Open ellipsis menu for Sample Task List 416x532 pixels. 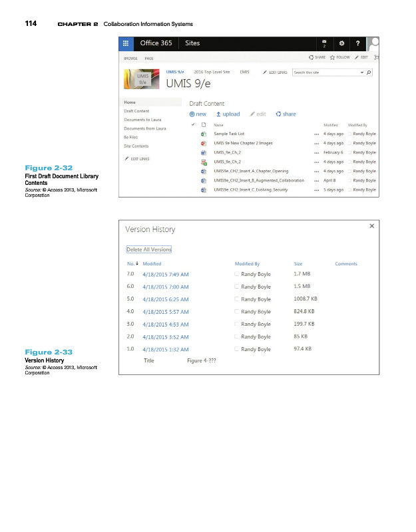(x=316, y=134)
